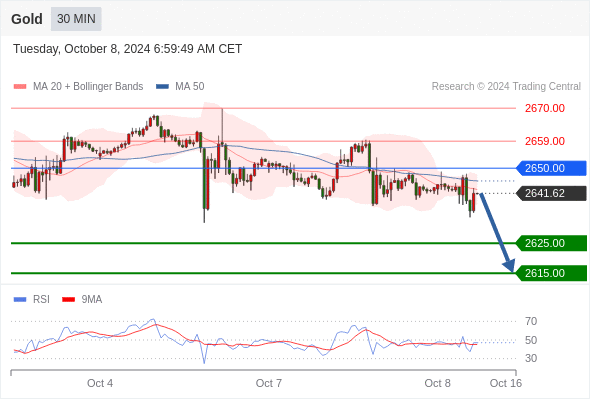The image size is (590, 400).
Task: Click the blue MA 50 legend swatch
Action: (162, 87)
